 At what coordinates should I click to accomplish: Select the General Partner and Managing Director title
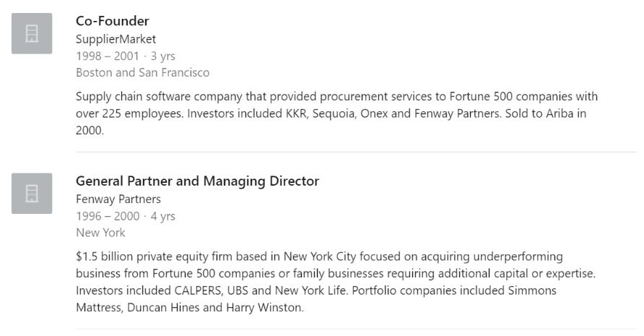(198, 181)
